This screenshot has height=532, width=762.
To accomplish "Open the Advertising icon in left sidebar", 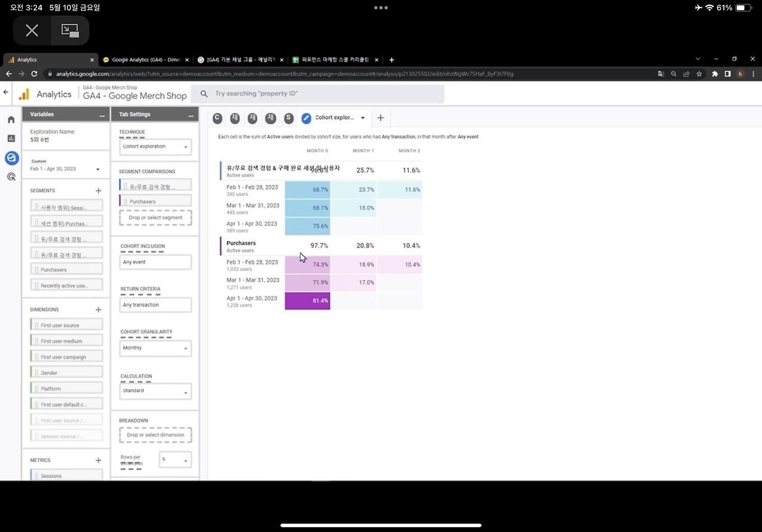I will tap(11, 177).
